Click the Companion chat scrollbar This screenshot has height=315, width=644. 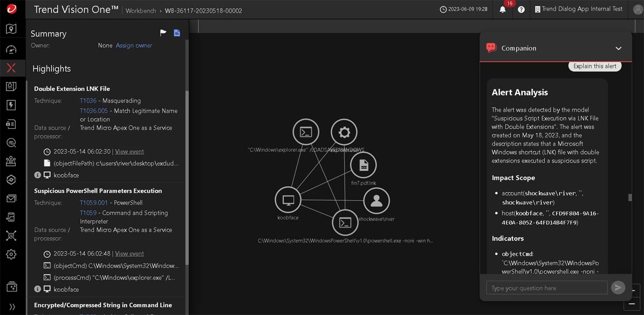pos(630,197)
